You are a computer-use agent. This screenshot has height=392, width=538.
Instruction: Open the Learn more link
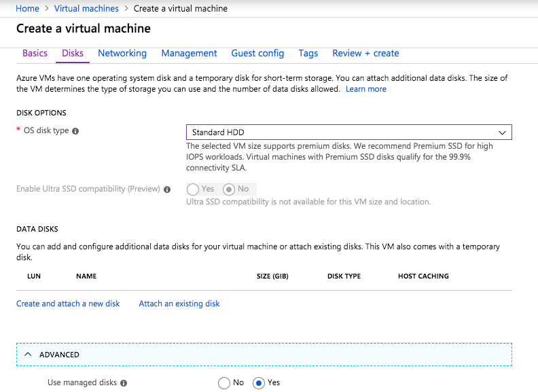(x=365, y=89)
